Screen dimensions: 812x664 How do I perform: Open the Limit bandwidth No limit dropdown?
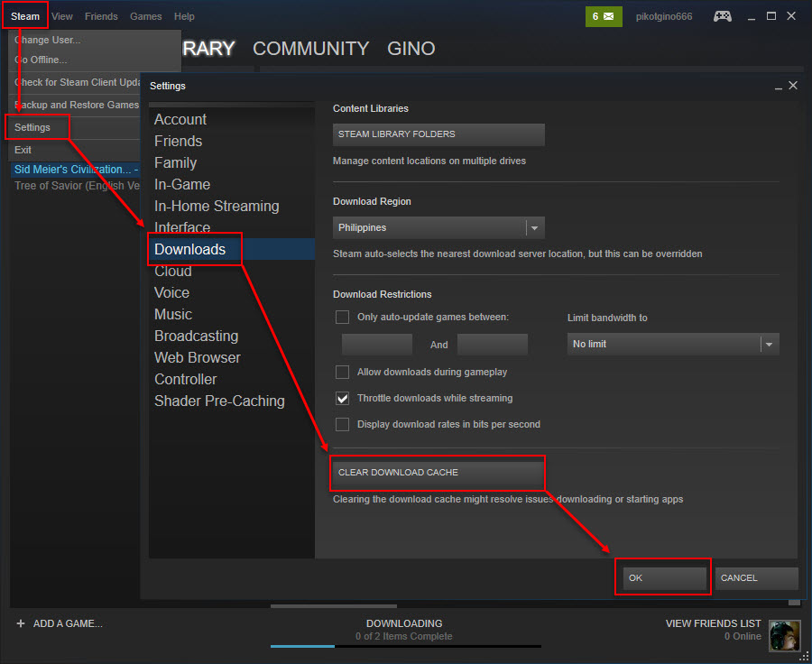tap(673, 345)
